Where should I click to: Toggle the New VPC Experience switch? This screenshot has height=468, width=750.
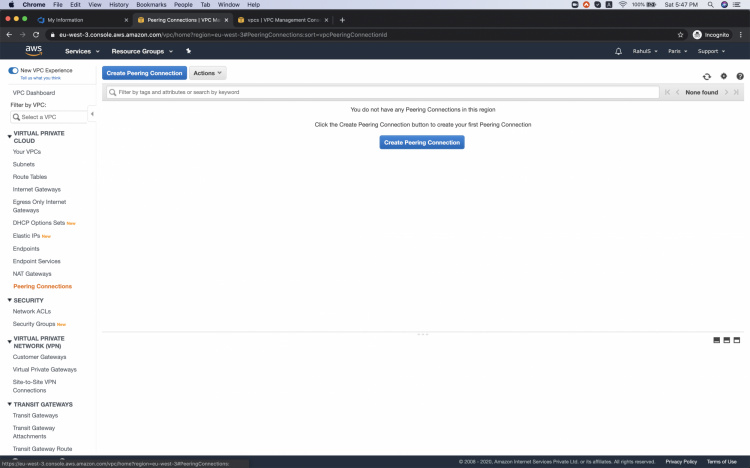[13, 70]
